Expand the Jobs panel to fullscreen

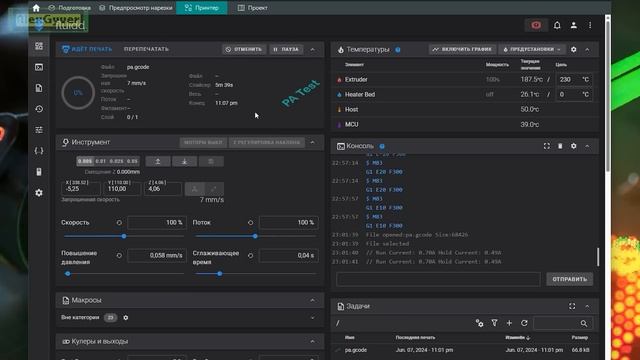[x=572, y=306]
